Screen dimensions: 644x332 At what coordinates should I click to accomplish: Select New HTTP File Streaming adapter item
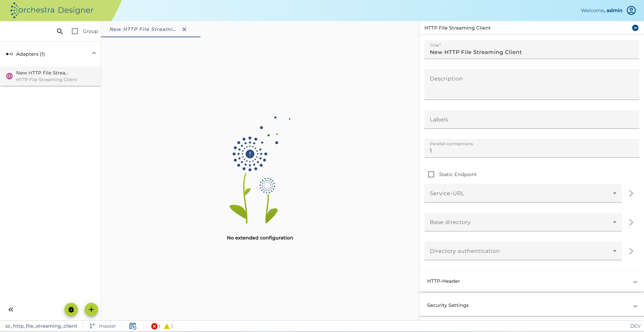(x=50, y=76)
